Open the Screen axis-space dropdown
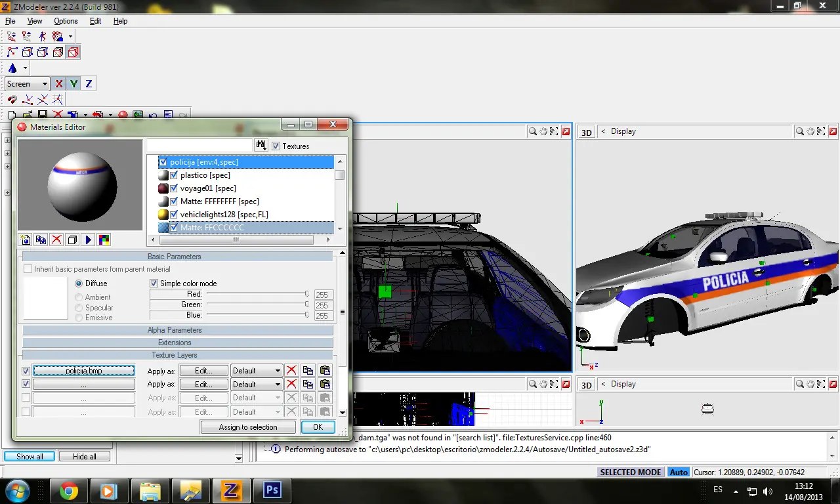This screenshot has width=840, height=504. pyautogui.click(x=28, y=83)
